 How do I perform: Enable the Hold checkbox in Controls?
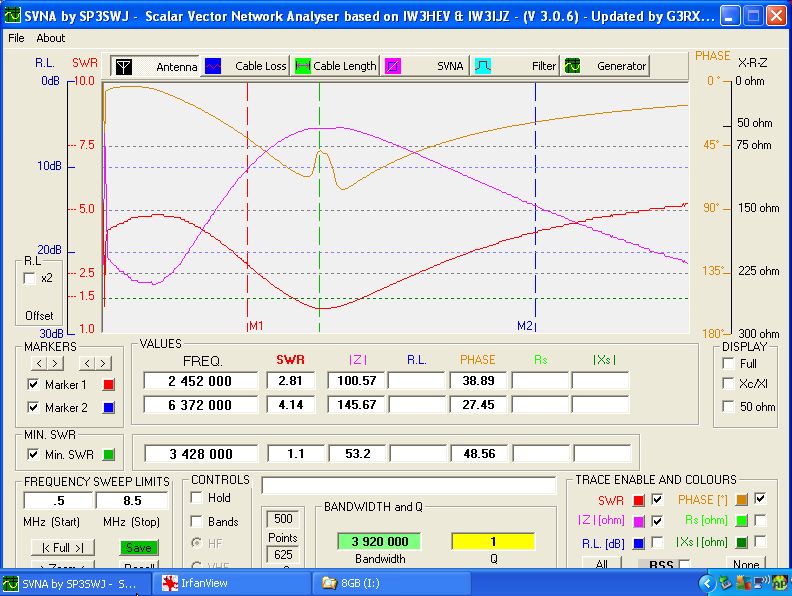pyautogui.click(x=197, y=498)
